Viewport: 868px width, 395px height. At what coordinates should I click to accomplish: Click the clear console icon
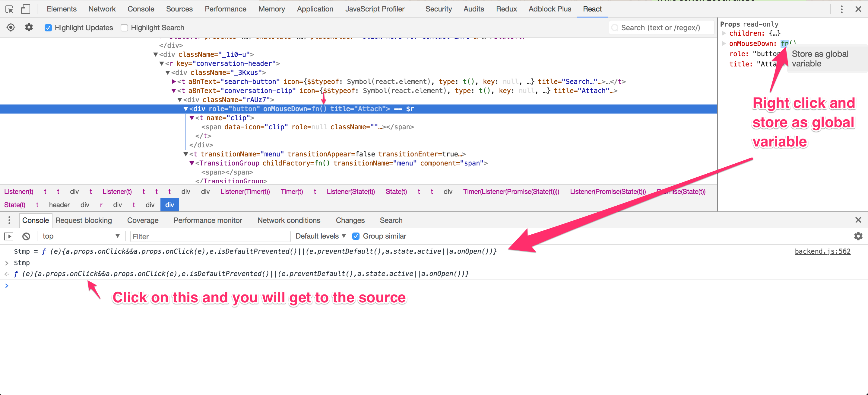click(26, 236)
